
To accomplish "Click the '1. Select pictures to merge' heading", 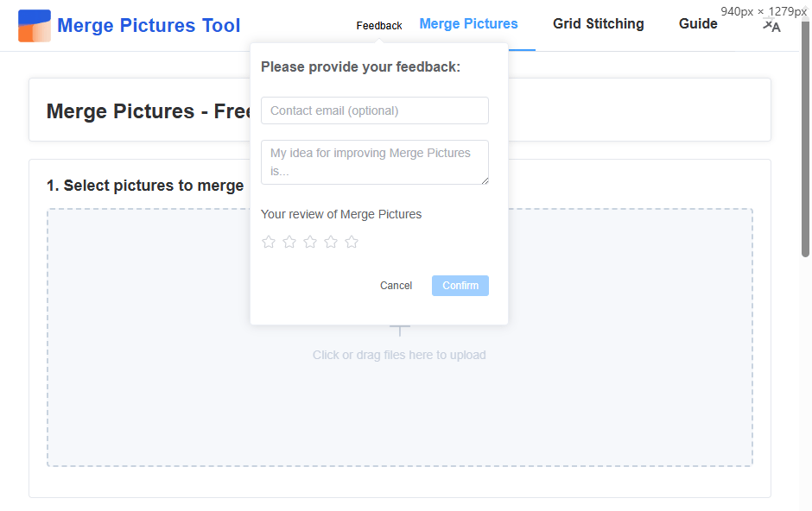I will (x=145, y=186).
